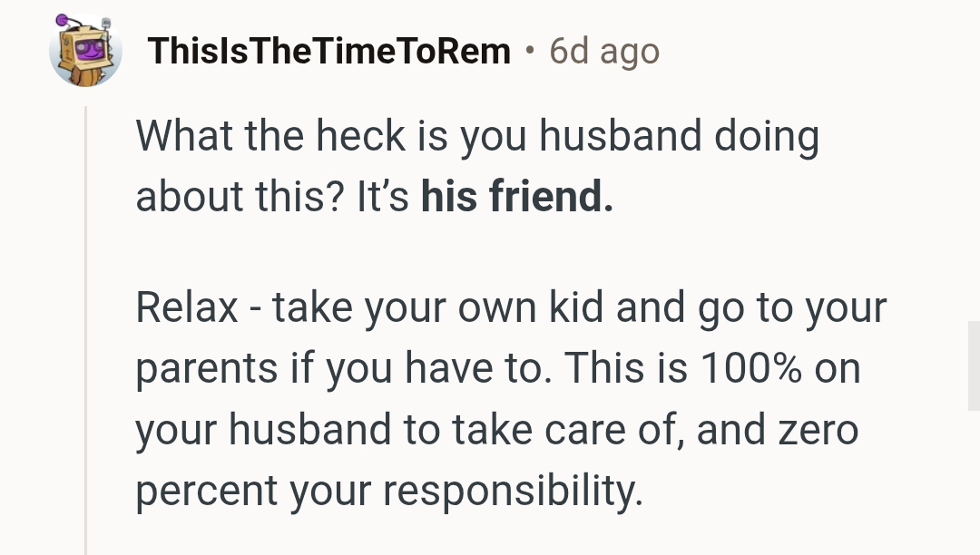Click the bold his friend text

click(516, 196)
